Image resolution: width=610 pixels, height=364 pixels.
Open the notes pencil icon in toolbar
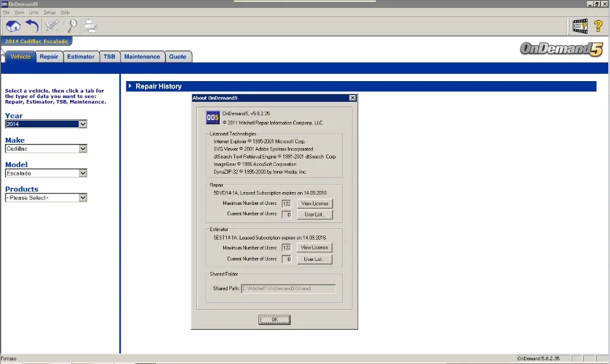click(x=52, y=26)
